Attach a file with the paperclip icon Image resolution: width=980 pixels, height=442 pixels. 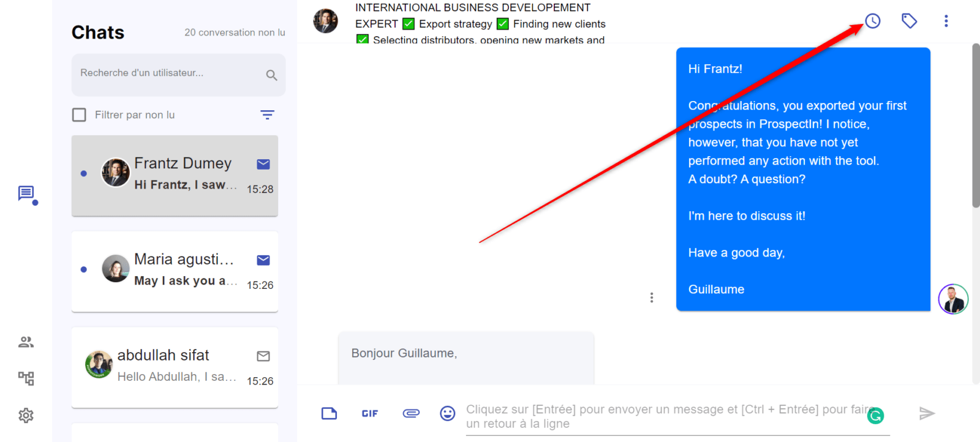click(411, 413)
